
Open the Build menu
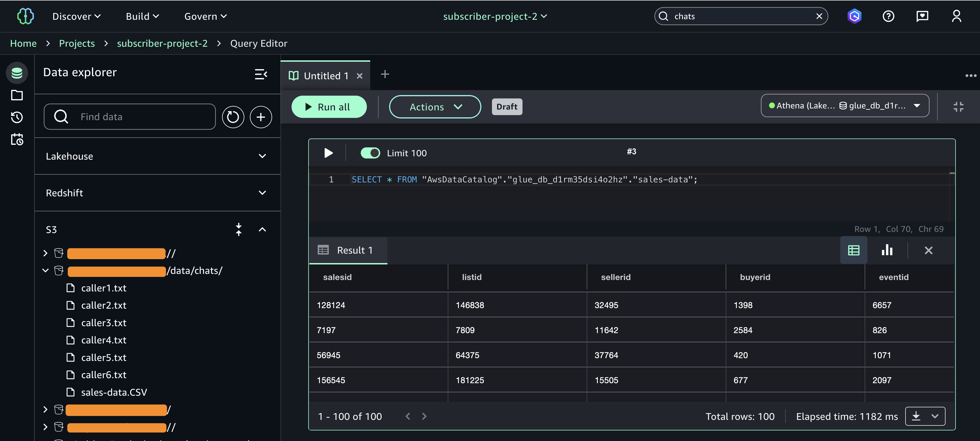point(142,16)
